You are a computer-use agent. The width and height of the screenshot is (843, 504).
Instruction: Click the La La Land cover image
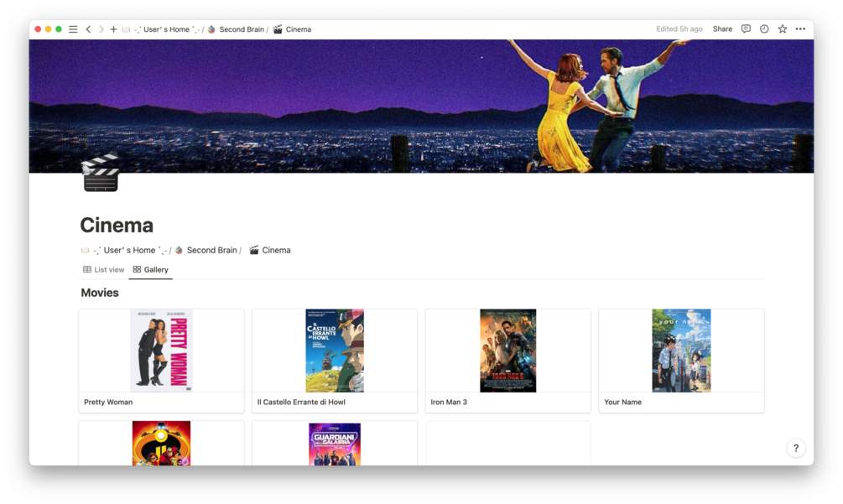click(x=421, y=106)
